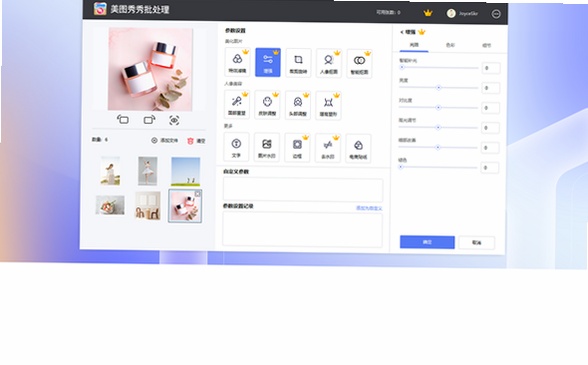Click the fade value field
The width and height of the screenshot is (588, 365).
490,168
